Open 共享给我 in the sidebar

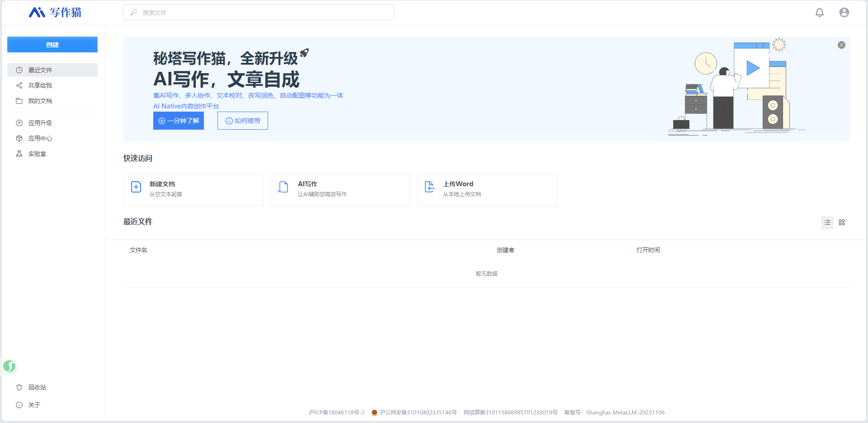click(40, 85)
